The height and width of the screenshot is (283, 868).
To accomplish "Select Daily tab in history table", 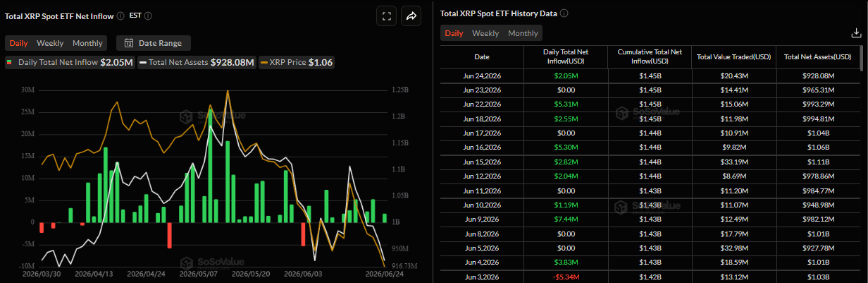I will click(x=454, y=33).
